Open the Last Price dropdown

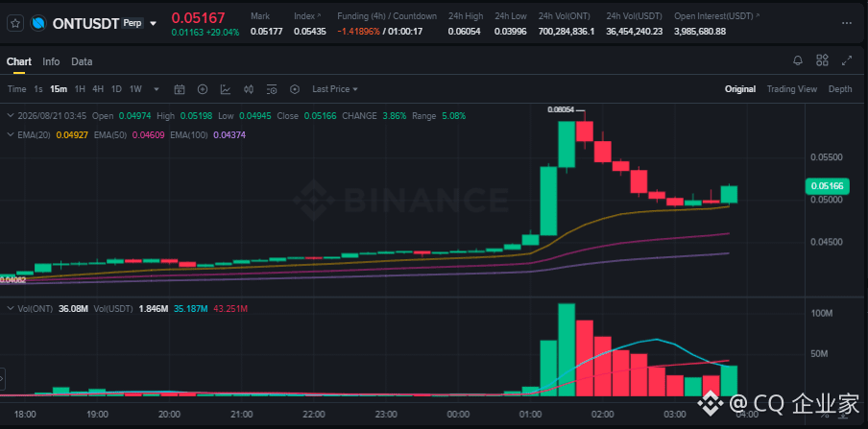[x=335, y=89]
